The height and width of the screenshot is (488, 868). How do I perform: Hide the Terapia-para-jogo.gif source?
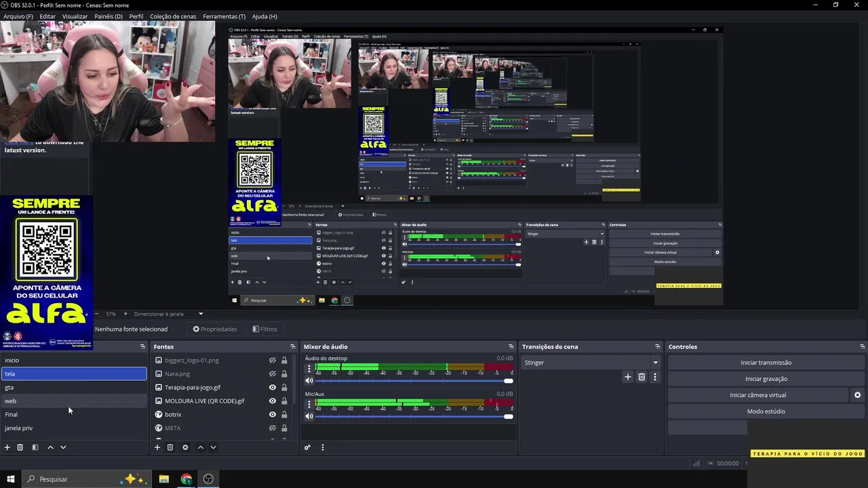tap(273, 388)
